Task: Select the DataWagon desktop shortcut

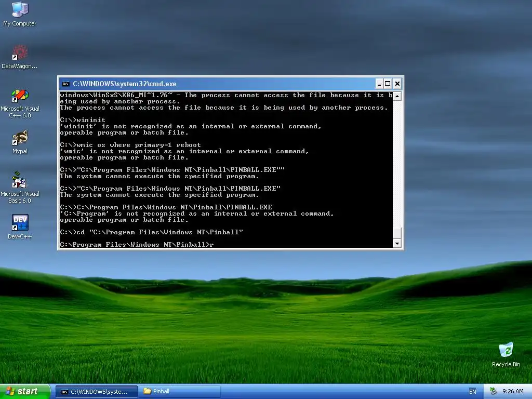Action: point(20,57)
